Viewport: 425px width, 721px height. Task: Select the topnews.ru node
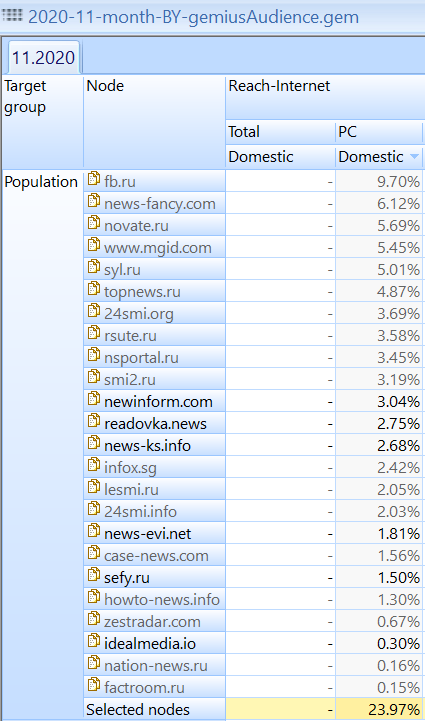tap(142, 292)
